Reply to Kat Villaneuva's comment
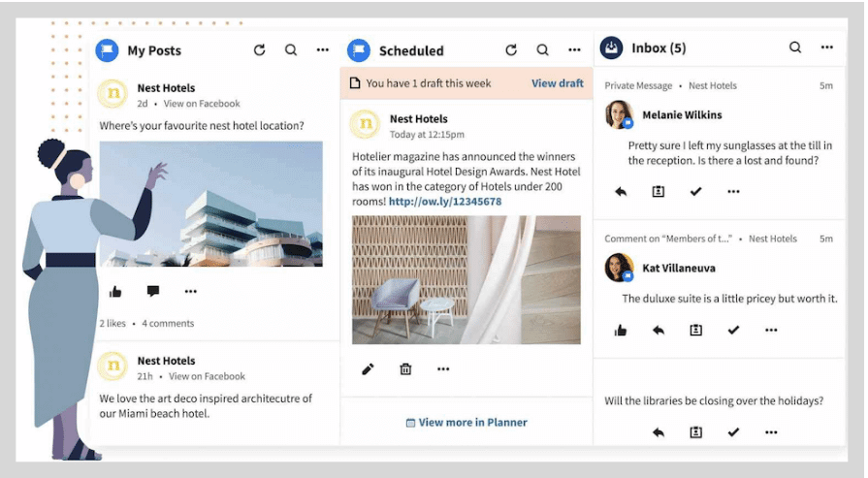 point(659,331)
